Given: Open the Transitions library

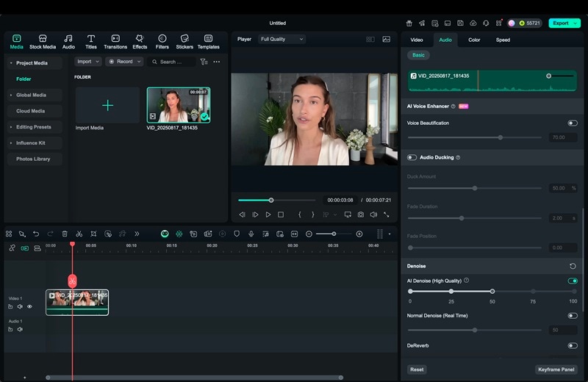Looking at the screenshot, I should click(115, 42).
